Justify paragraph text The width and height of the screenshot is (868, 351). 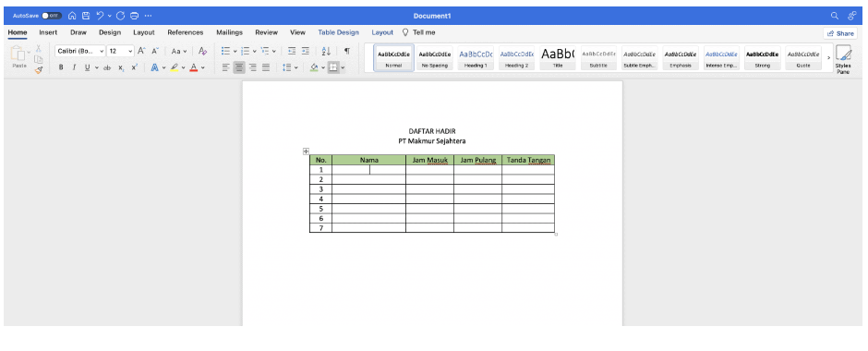[266, 67]
